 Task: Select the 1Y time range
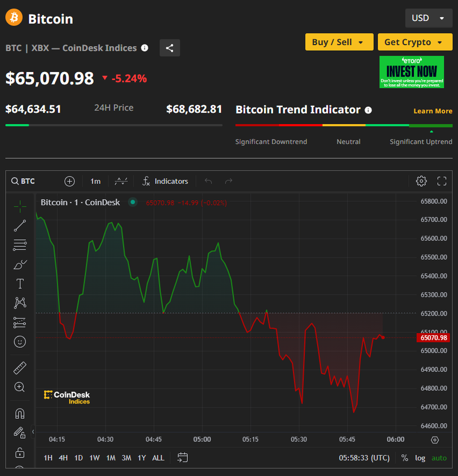[141, 458]
